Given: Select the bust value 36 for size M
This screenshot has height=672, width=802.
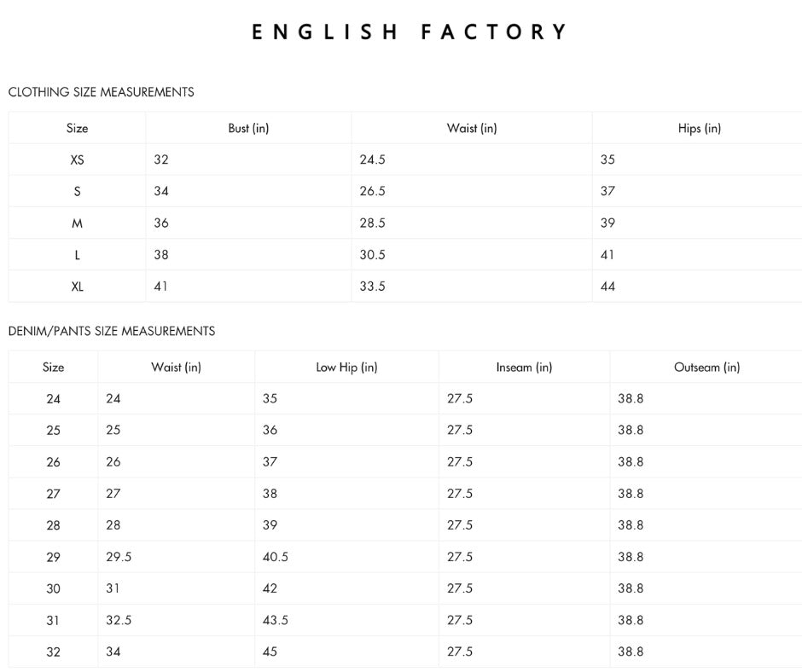Looking at the screenshot, I should (161, 223).
